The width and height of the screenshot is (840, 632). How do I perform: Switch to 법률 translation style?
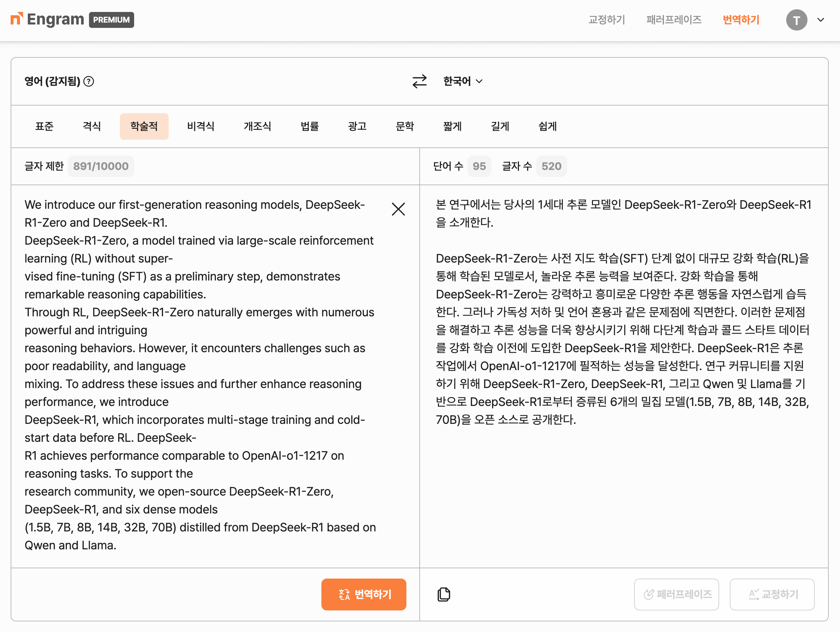309,126
